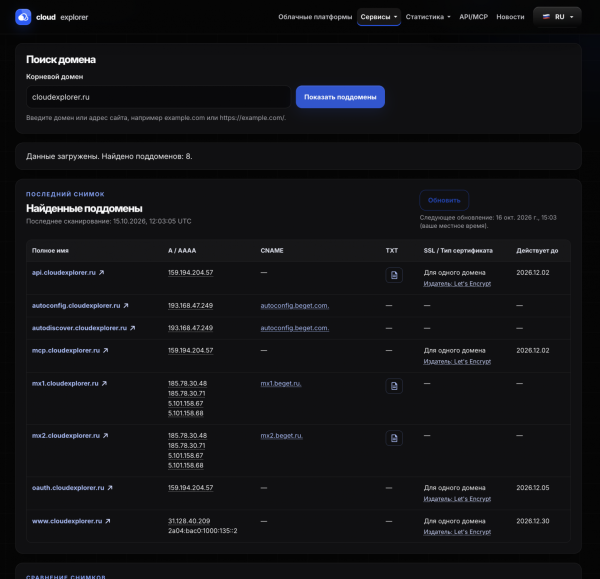Click IP 159.194.204.57 in api row

tap(191, 272)
